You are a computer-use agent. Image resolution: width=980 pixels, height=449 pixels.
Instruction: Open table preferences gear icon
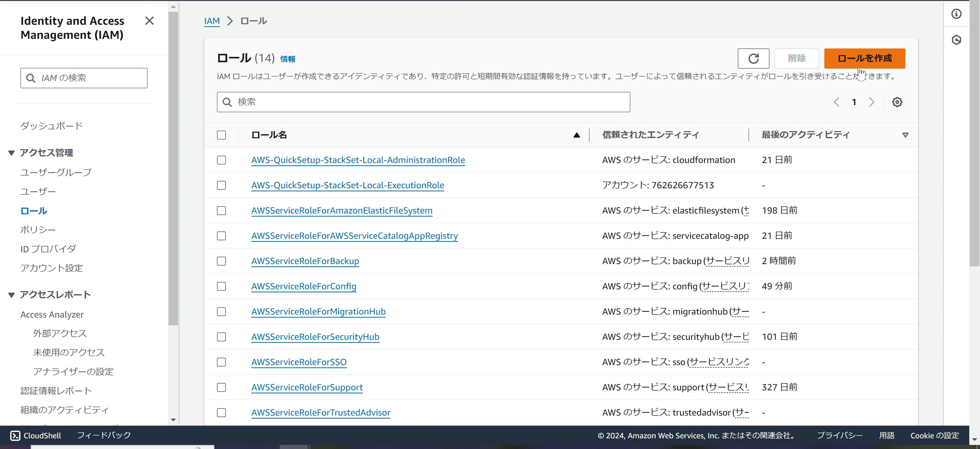point(897,102)
